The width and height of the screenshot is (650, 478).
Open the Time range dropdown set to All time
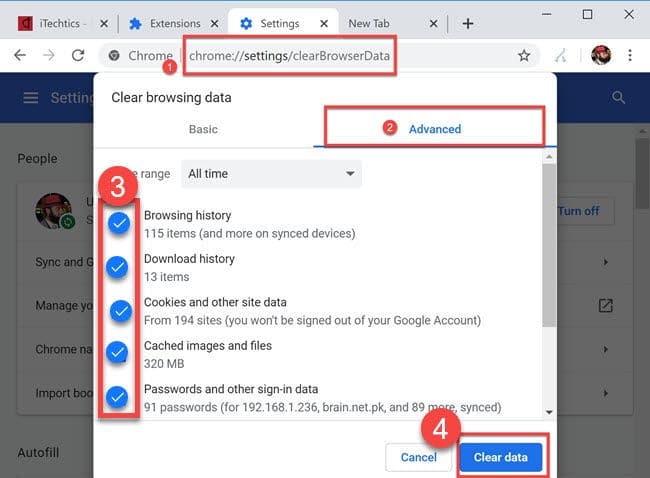point(271,174)
